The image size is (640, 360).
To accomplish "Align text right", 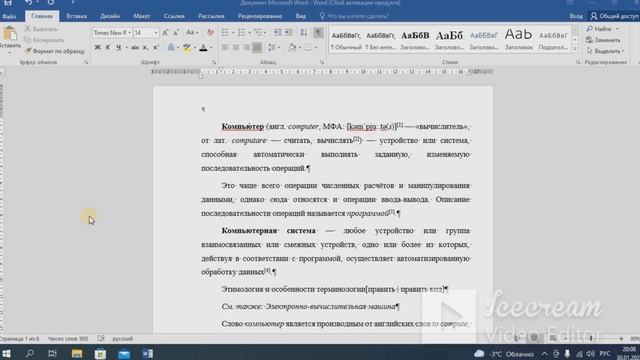I will tap(246, 47).
